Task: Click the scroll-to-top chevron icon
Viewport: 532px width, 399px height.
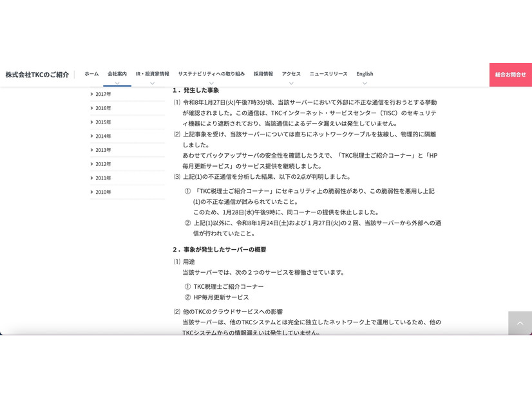Action: (x=520, y=324)
